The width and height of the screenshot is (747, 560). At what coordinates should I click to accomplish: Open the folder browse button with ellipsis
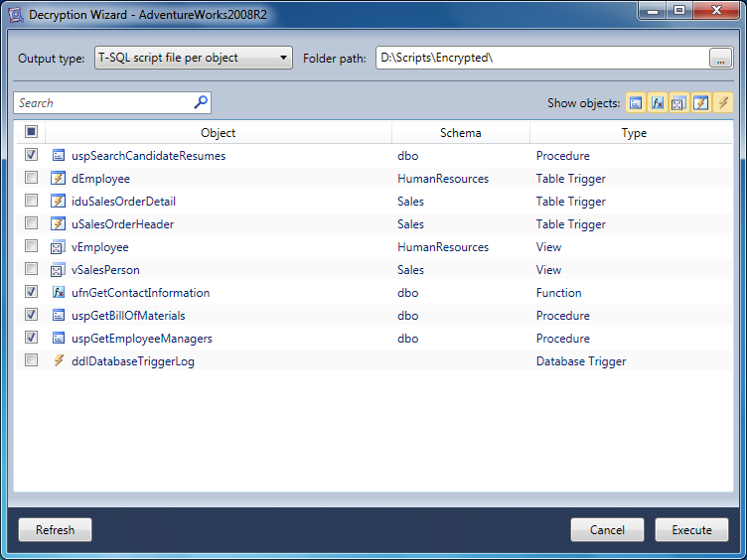(x=721, y=59)
